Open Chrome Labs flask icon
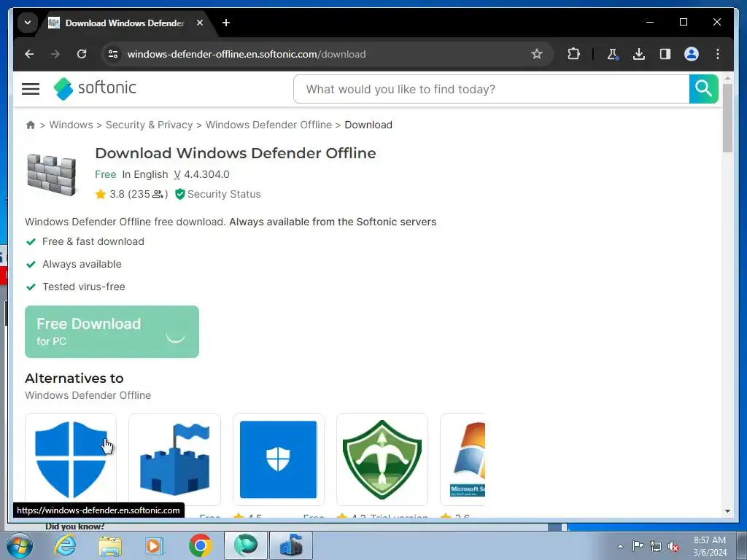This screenshot has width=747, height=560. [613, 54]
